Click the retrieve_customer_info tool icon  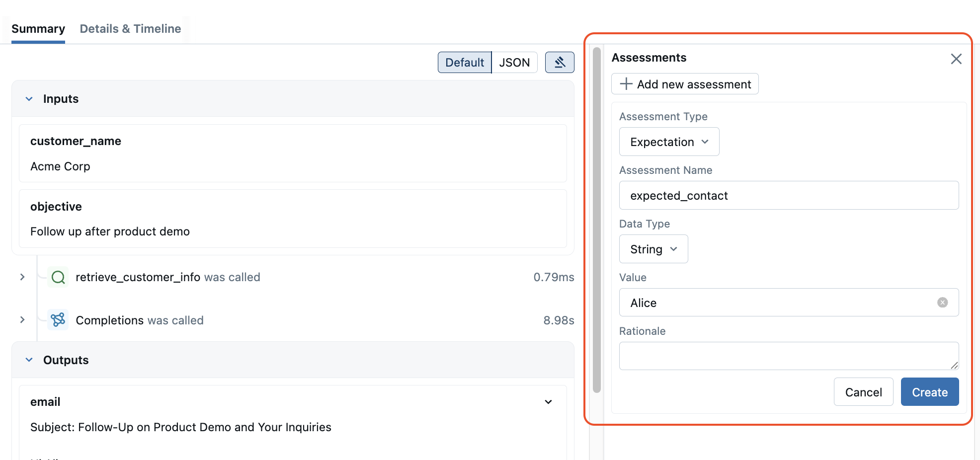point(58,277)
